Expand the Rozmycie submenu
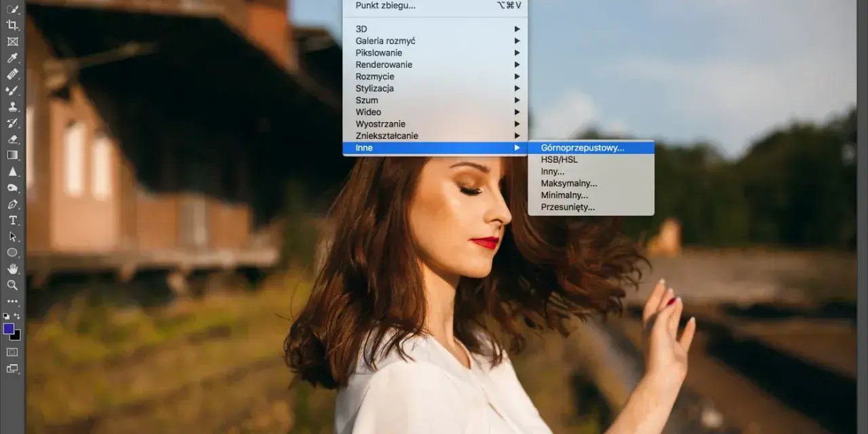The height and width of the screenshot is (434, 868). 435,77
